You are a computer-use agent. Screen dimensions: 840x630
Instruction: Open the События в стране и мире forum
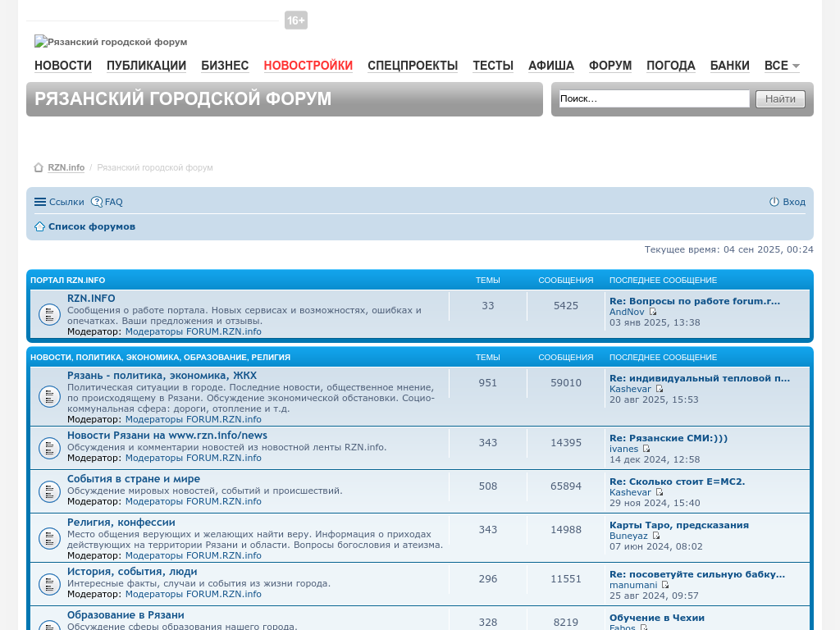click(x=134, y=479)
